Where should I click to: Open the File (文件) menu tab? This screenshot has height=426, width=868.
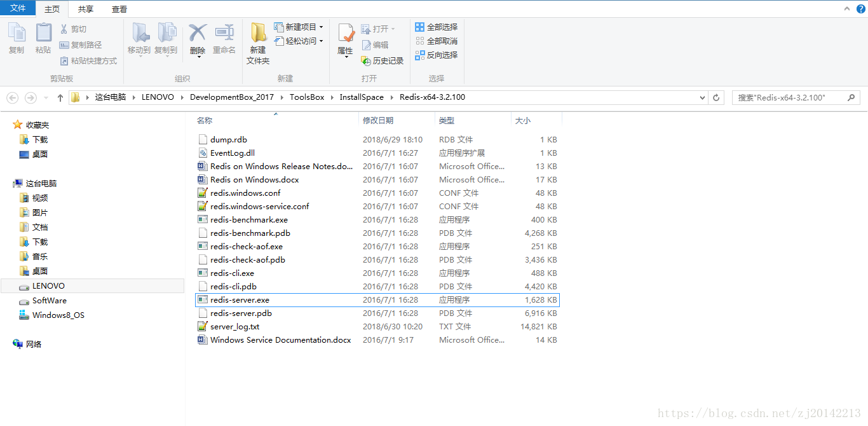(x=18, y=8)
